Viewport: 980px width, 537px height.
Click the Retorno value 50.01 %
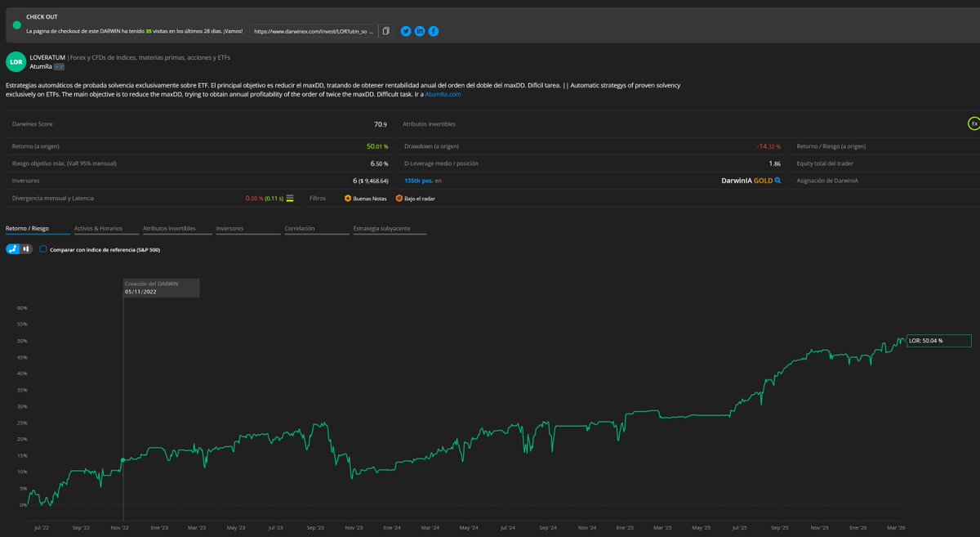click(x=377, y=146)
